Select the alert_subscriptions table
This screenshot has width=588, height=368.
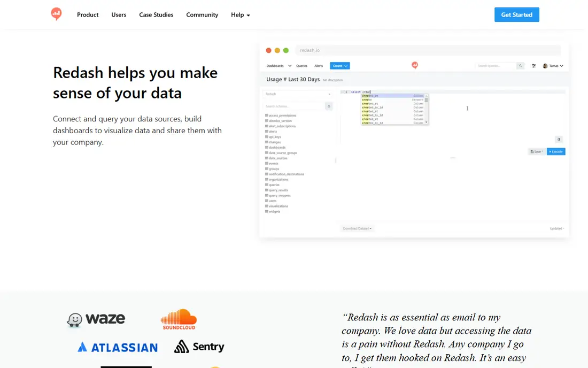pos(280,126)
